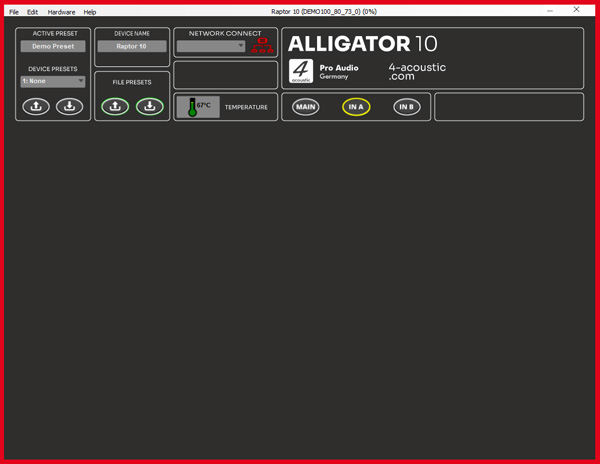Open the Device Presets dropdown
The width and height of the screenshot is (600, 464).
53,81
